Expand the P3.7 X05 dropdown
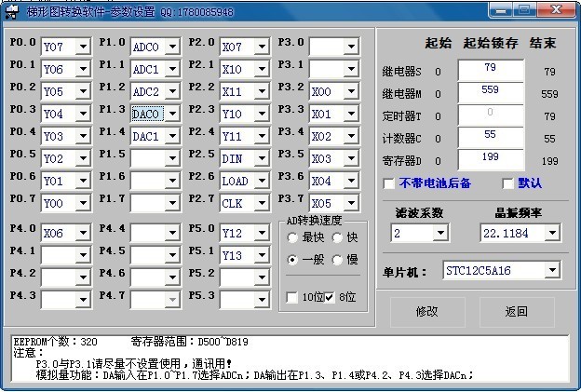This screenshot has width=581, height=392. pyautogui.click(x=349, y=203)
